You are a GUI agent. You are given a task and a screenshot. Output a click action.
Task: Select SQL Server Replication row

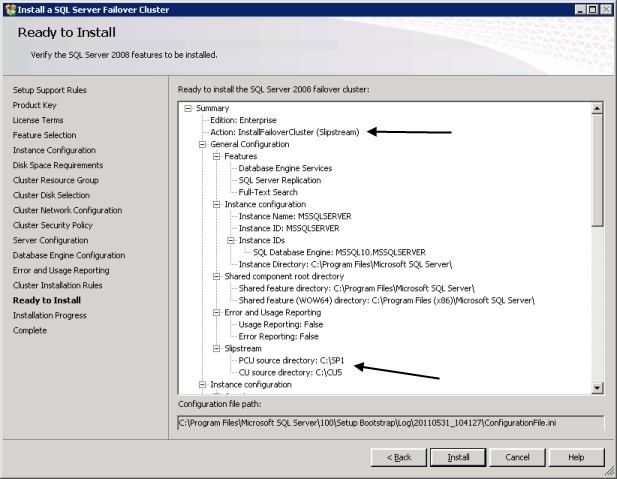(280, 180)
